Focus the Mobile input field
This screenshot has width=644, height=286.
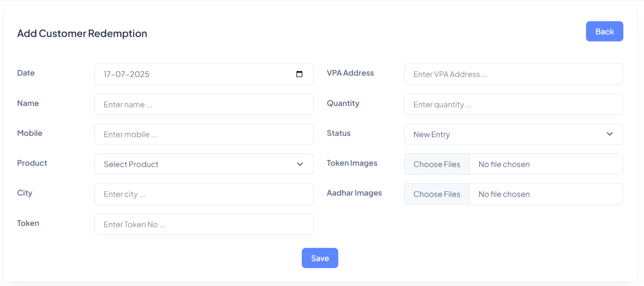(204, 134)
